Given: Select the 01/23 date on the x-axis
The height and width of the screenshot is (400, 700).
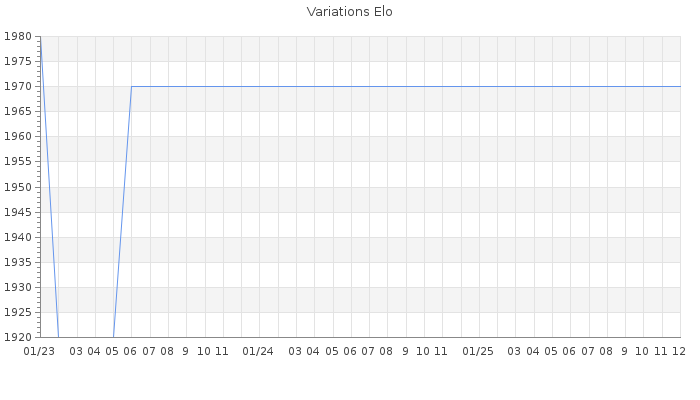Looking at the screenshot, I should pos(39,351).
